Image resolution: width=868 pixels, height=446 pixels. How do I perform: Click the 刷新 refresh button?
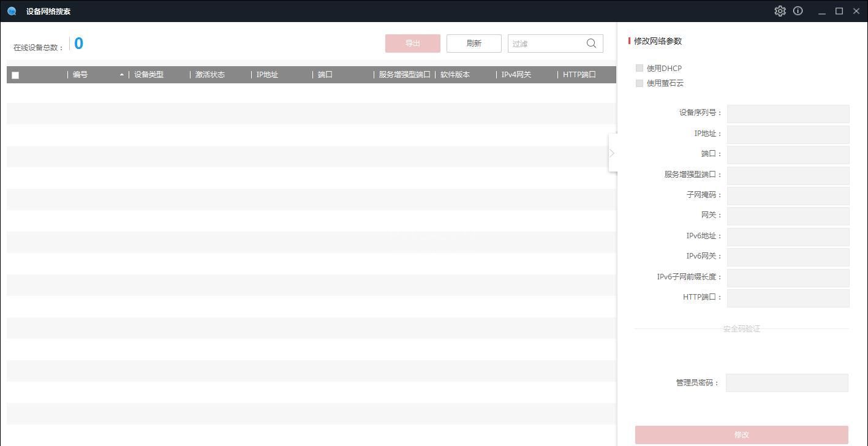(474, 43)
